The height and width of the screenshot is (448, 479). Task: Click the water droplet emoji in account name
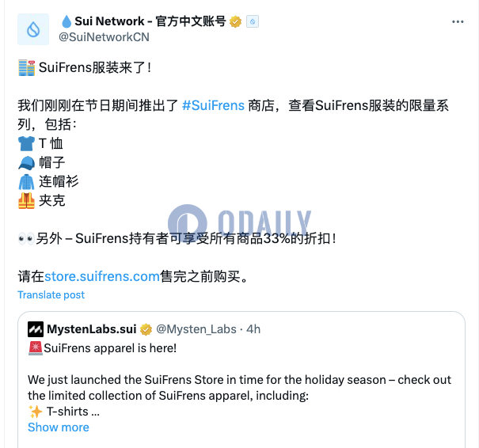(x=67, y=21)
